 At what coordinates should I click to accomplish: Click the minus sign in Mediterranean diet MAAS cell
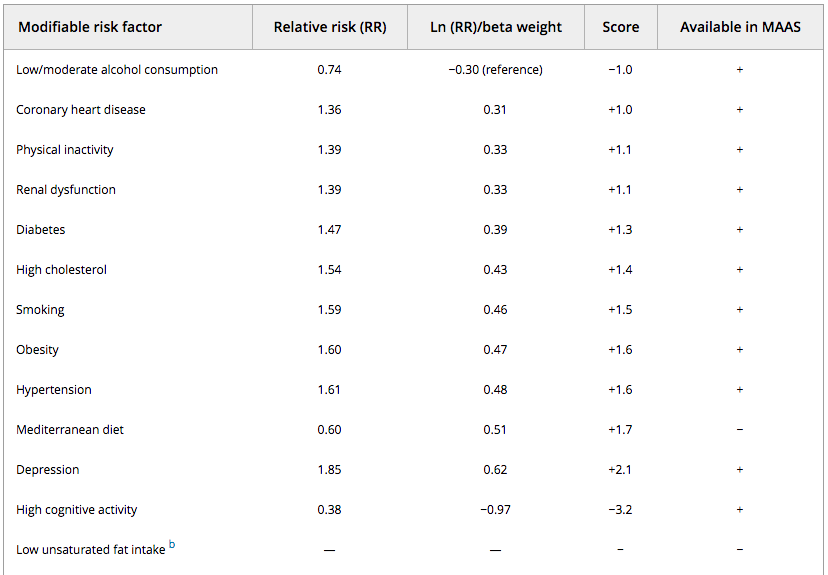[740, 430]
